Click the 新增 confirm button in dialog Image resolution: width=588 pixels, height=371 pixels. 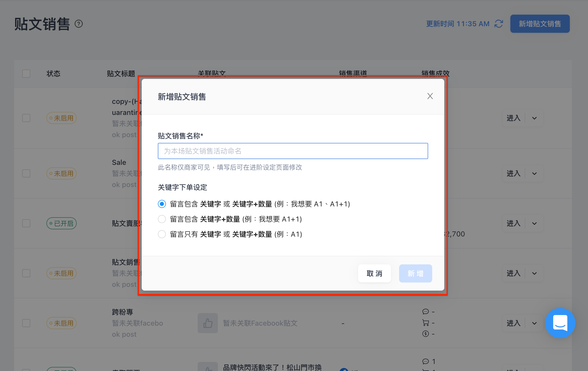click(416, 273)
